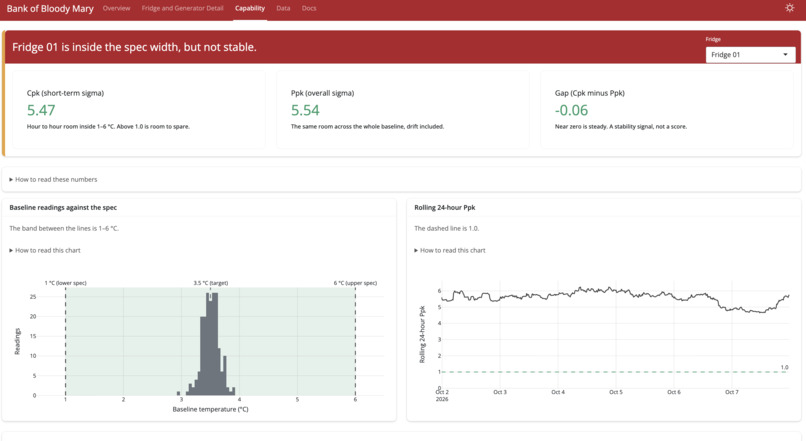Screen dimensions: 806x441
Task: Open the Fridge 01 dropdown
Action: point(750,54)
